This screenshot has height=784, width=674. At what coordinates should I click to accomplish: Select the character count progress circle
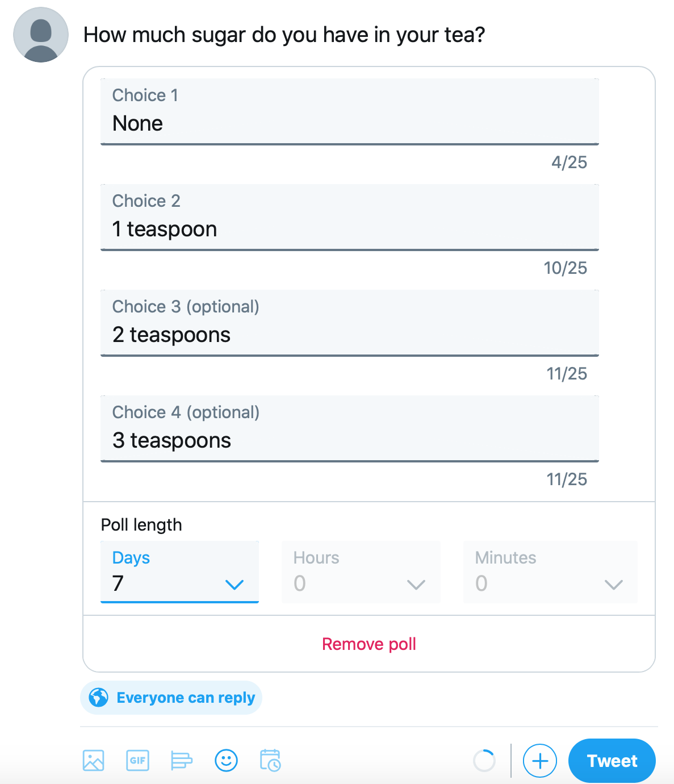coord(484,761)
